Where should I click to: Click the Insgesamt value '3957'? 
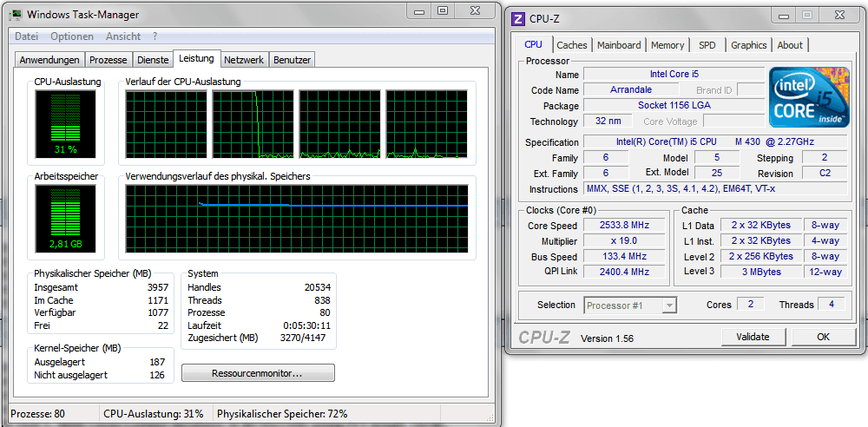point(158,287)
